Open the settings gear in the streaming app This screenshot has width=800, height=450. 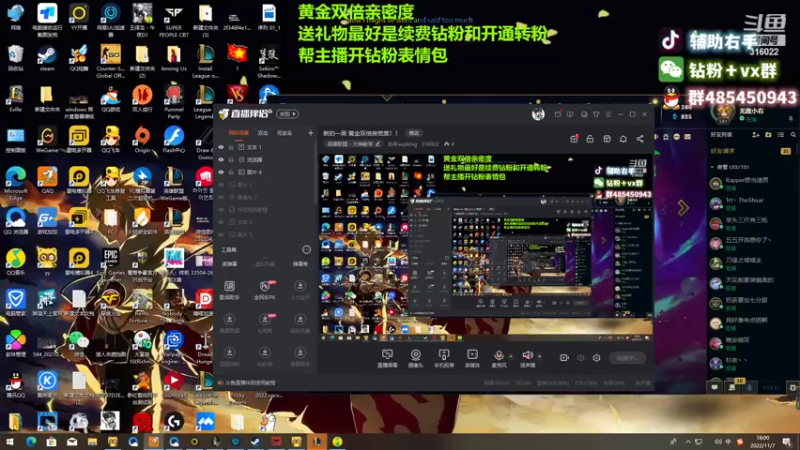tap(596, 358)
